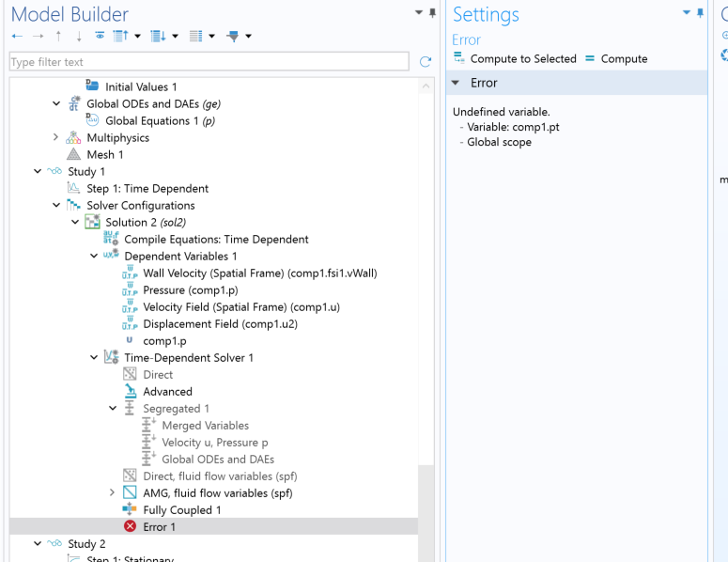Screen dimensions: 728x562
Task: Click the back arrow in Model Builder toolbar
Action: click(17, 36)
